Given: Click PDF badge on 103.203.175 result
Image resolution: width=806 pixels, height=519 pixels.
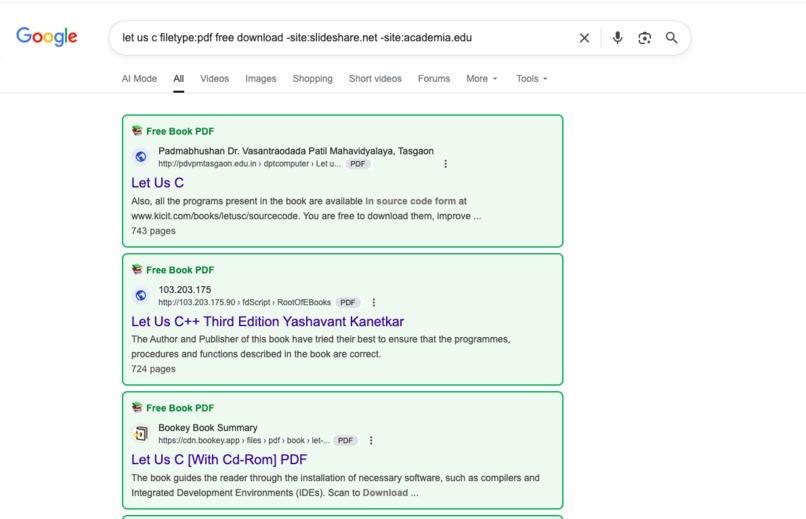Looking at the screenshot, I should [x=348, y=303].
